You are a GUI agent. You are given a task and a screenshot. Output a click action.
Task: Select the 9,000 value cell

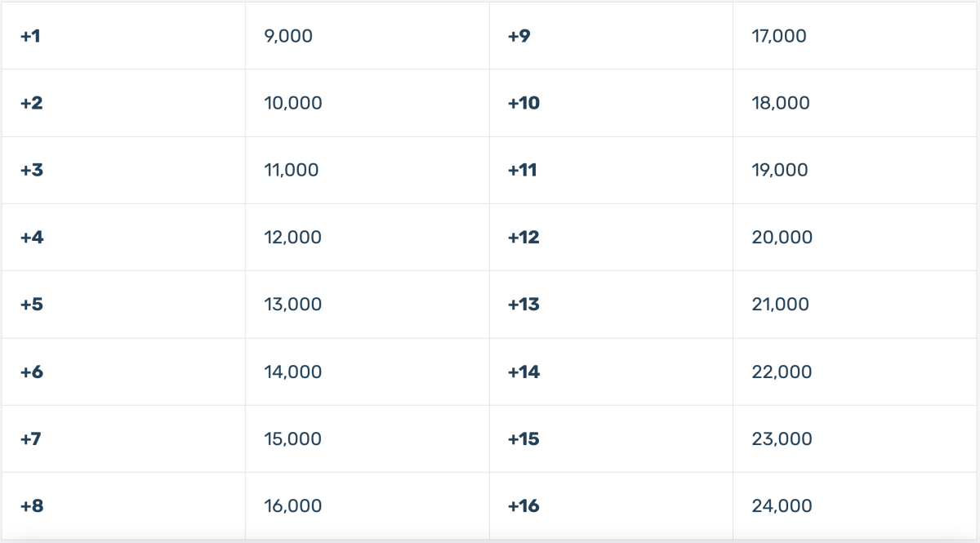[367, 36]
